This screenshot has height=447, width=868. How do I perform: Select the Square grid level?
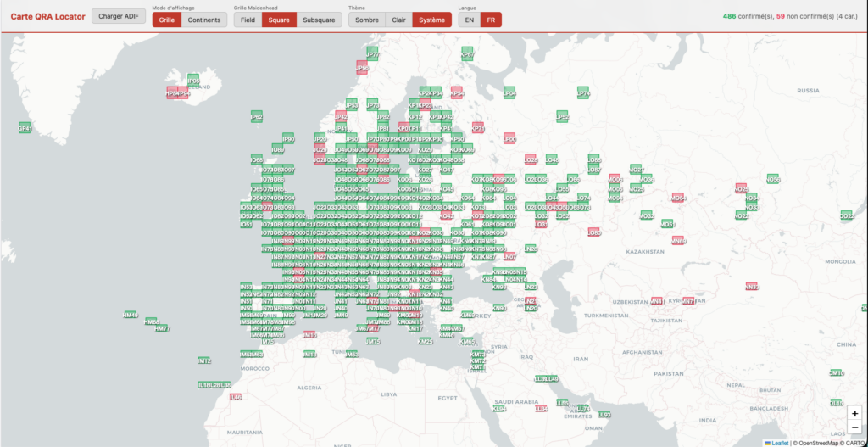click(279, 20)
